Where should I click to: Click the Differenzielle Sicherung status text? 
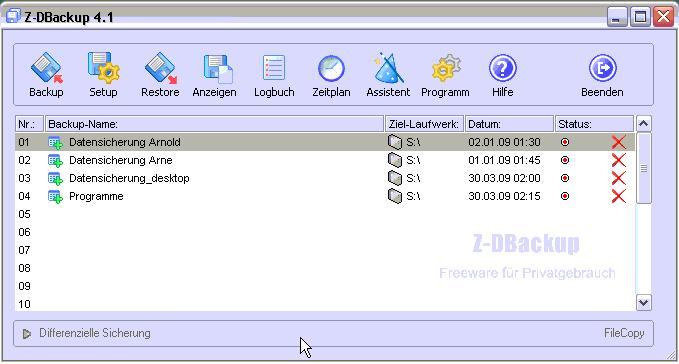[95, 333]
